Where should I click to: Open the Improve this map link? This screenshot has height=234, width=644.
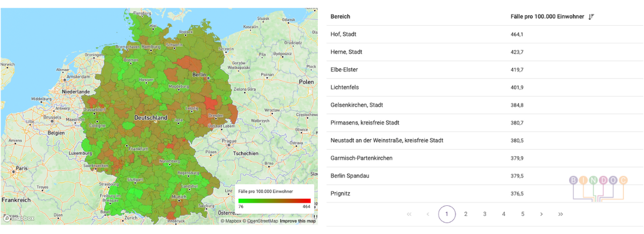(x=297, y=221)
